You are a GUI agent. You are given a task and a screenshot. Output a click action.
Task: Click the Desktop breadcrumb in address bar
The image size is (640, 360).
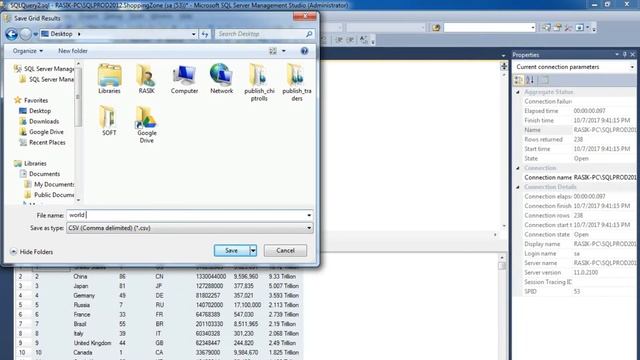[61, 34]
